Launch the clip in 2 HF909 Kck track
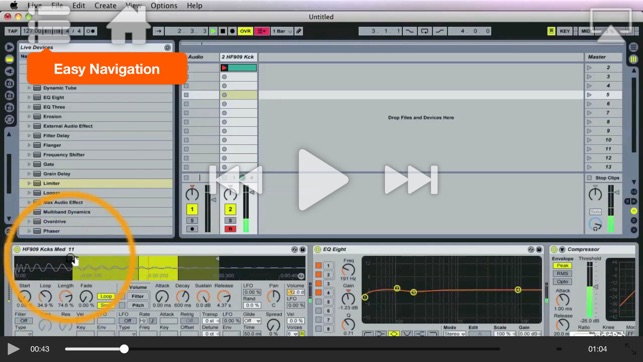Image resolution: width=643 pixels, height=362 pixels. [x=224, y=68]
